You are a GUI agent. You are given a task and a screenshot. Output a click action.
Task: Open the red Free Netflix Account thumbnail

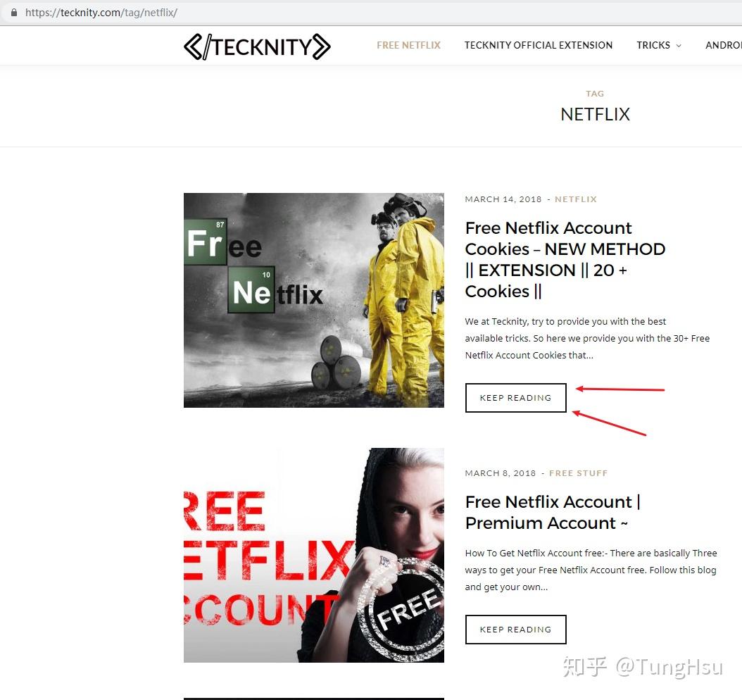(x=314, y=555)
